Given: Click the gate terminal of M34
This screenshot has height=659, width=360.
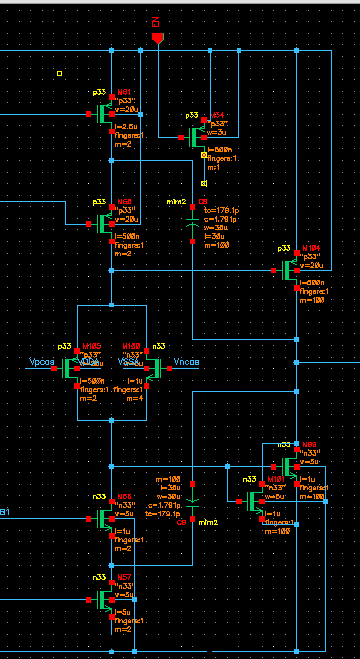Looking at the screenshot, I should coord(181,137).
